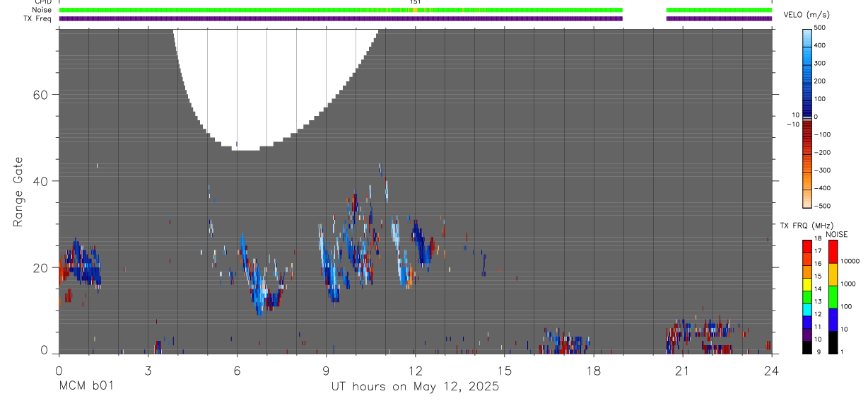Click the "20" range gate axis label

(40, 267)
